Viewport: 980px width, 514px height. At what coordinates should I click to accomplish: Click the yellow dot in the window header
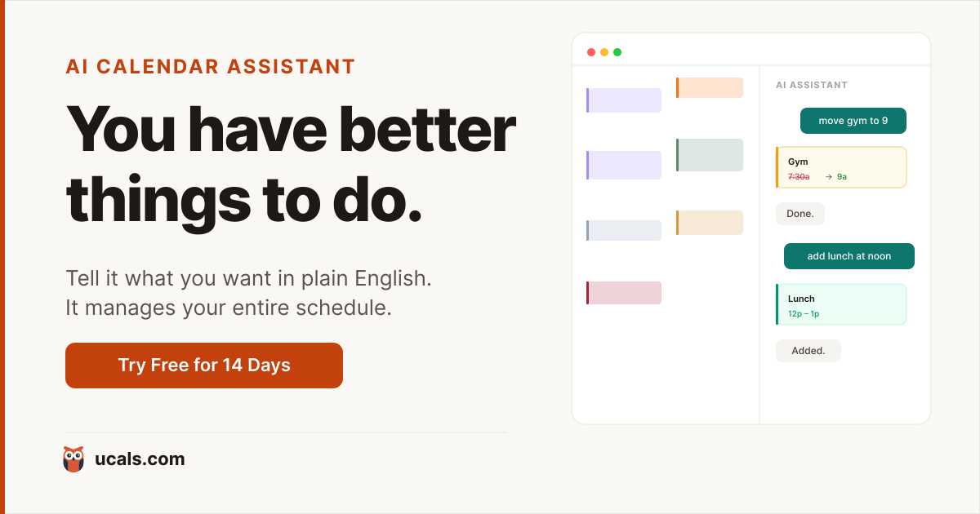[604, 52]
